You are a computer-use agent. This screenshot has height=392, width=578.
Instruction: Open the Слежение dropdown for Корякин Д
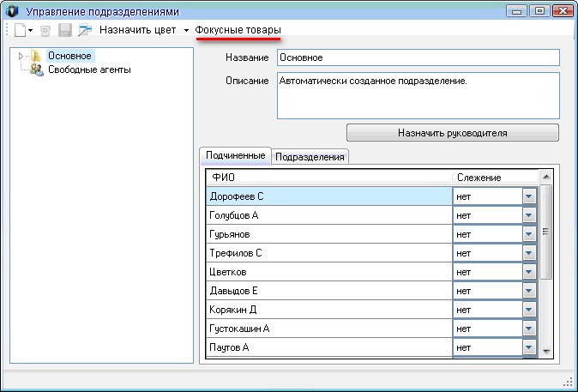pos(529,310)
